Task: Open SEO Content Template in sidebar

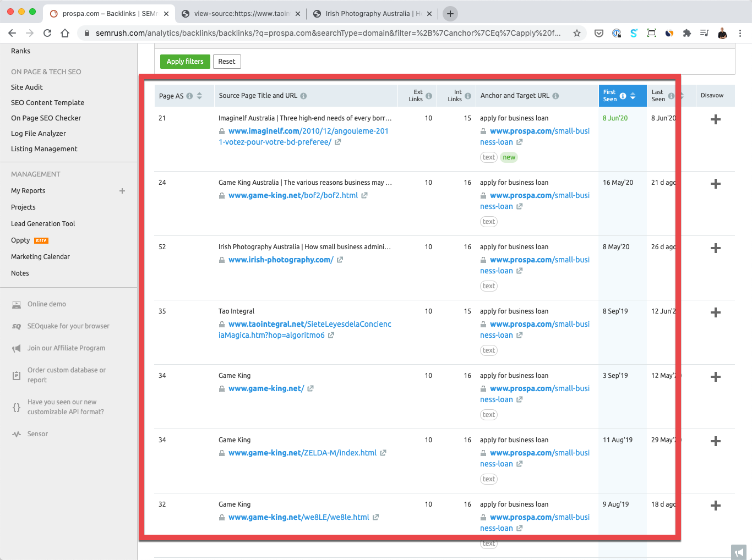Action: coord(48,102)
